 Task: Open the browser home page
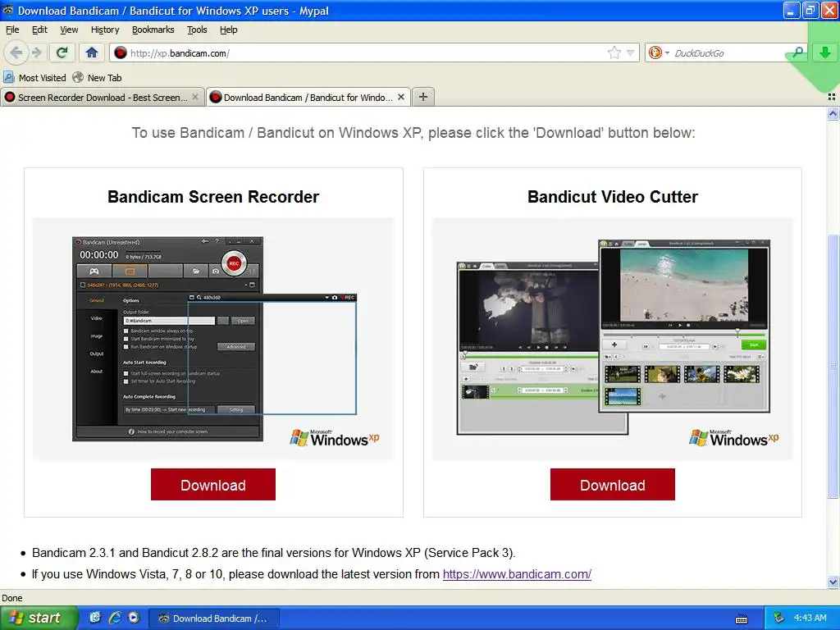tap(92, 52)
